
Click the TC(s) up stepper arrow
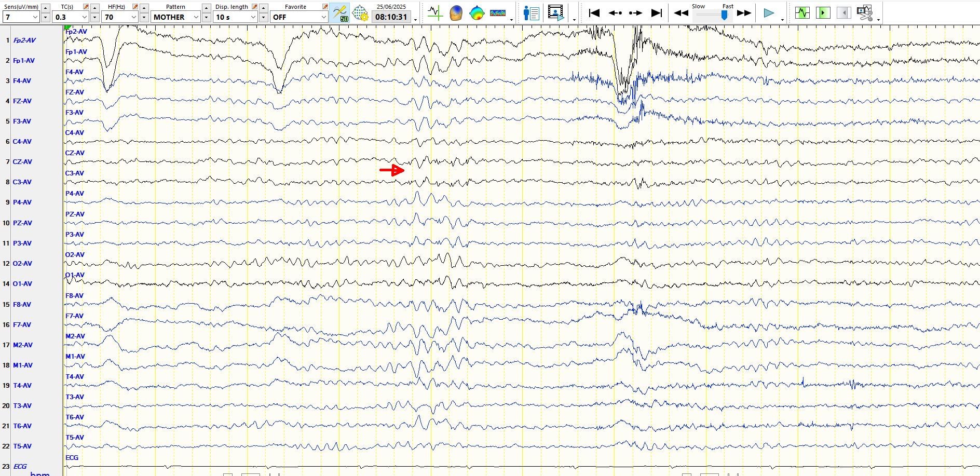(95, 8)
